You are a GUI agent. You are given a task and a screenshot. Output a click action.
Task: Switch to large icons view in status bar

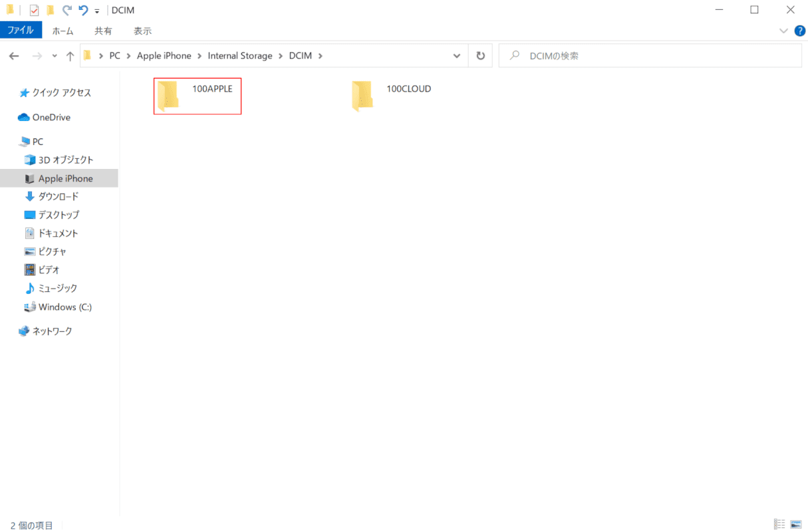795,524
